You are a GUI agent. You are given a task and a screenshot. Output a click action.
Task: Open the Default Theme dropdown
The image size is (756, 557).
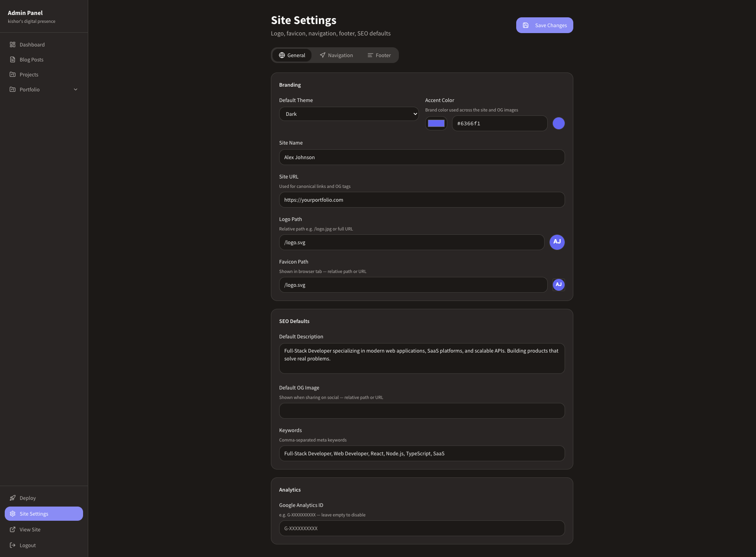tap(348, 114)
